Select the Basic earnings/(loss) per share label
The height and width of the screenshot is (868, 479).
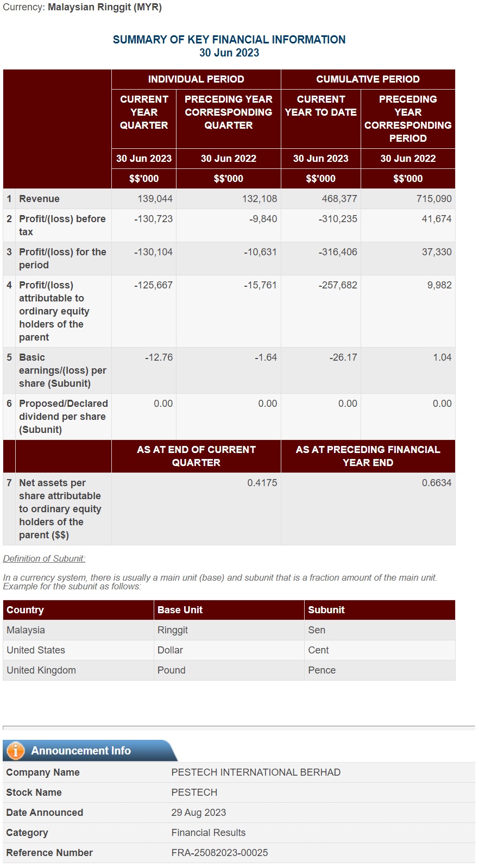62,370
